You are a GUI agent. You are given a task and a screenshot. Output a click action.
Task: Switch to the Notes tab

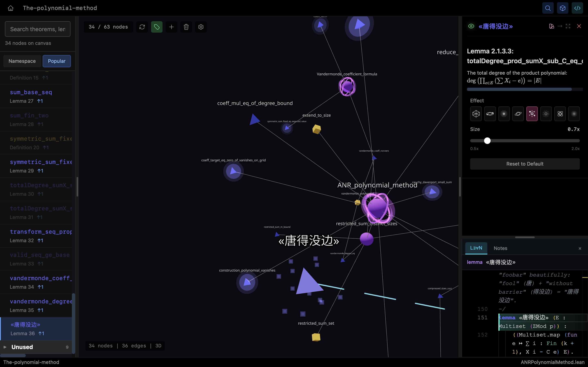pos(500,248)
